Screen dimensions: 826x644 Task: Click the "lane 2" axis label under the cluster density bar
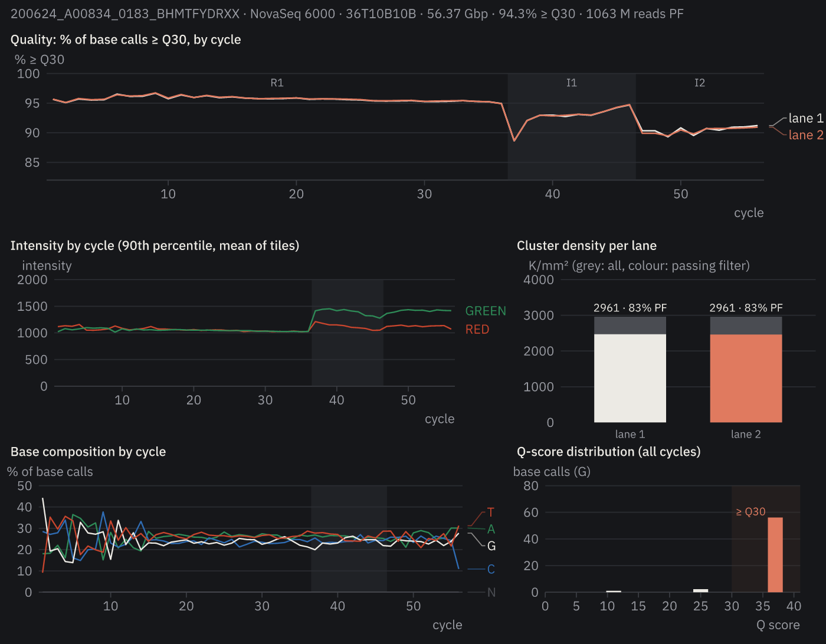coord(746,434)
